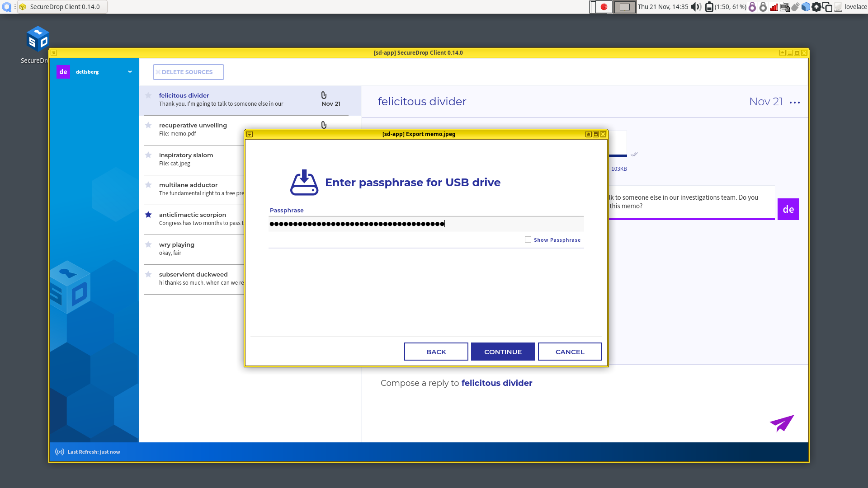The width and height of the screenshot is (868, 488).
Task: Click the 'de' sender badge on reply
Action: 788,209
